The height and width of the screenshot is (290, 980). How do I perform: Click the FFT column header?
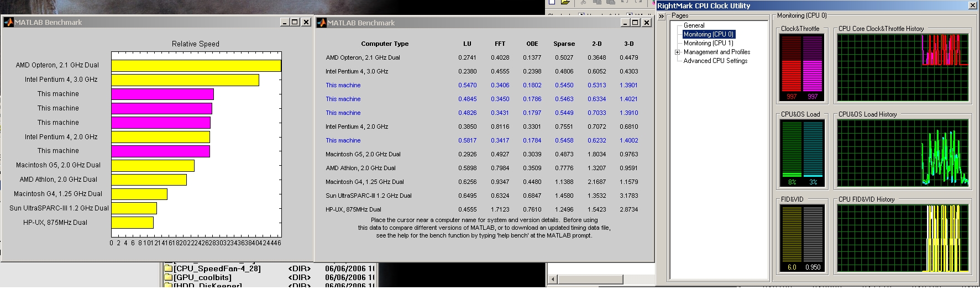pyautogui.click(x=500, y=44)
